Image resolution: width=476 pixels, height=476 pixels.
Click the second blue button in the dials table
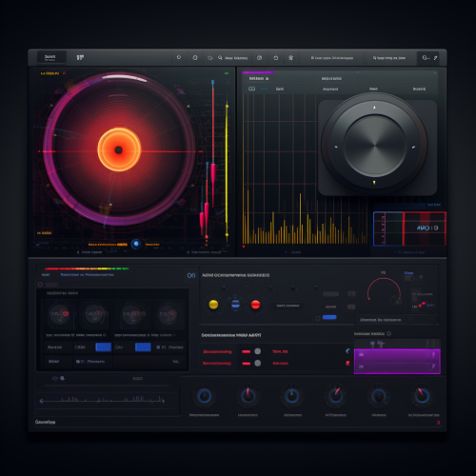point(143,347)
